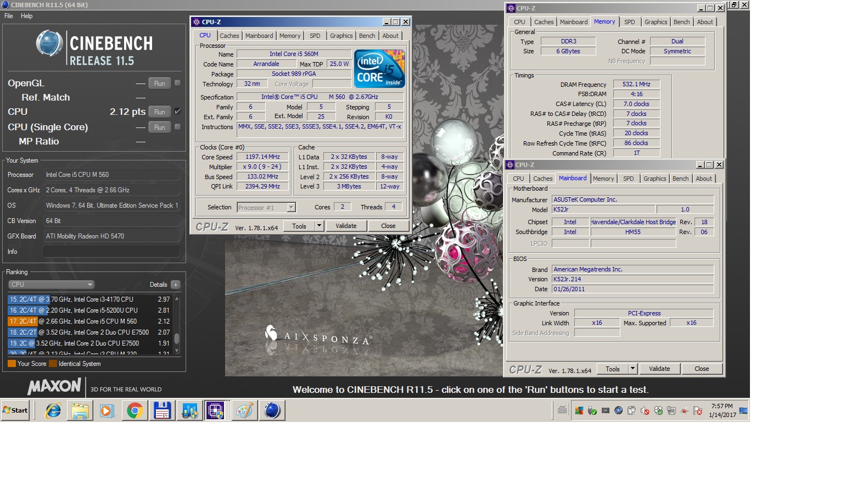Open About tab in front CPU-Z window
The image size is (868, 489).
(x=390, y=36)
